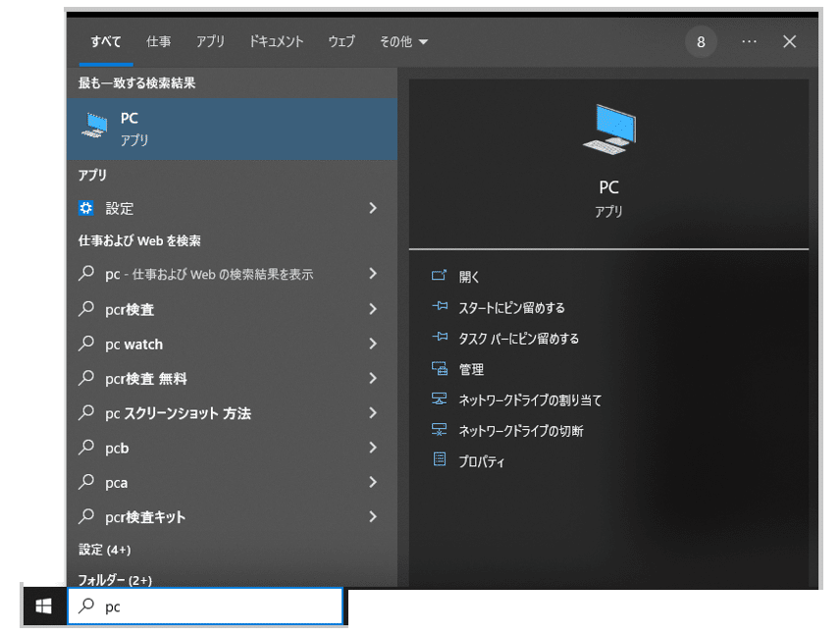Viewport: 840px width, 634px height.
Task: Expand chevron for pca suggestion
Action: coord(374,482)
